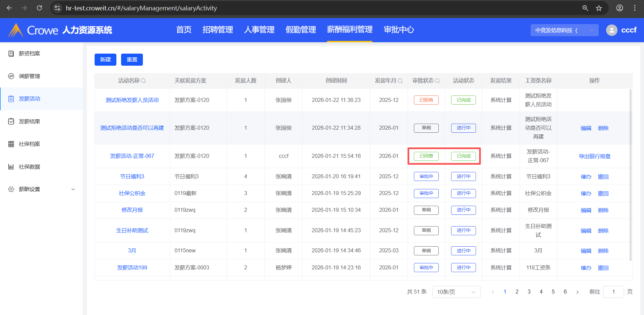The image size is (644, 315).
Task: Click the 社保数据 chart icon
Action: tap(11, 167)
